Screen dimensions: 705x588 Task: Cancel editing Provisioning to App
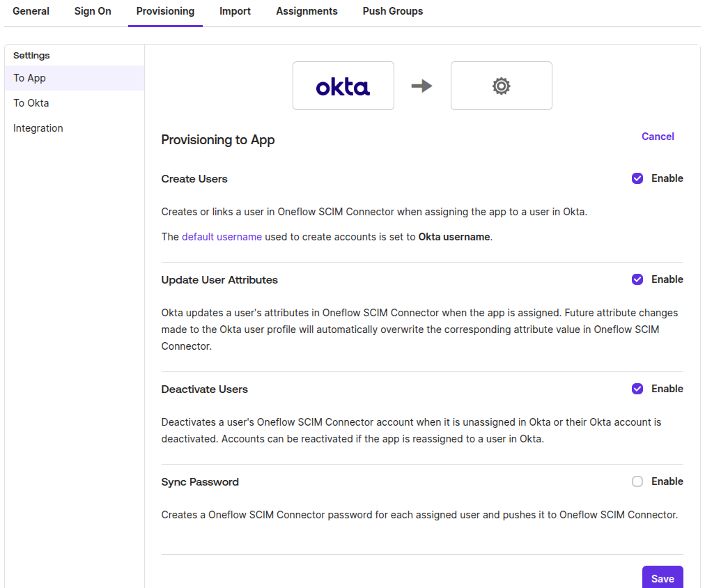[658, 137]
